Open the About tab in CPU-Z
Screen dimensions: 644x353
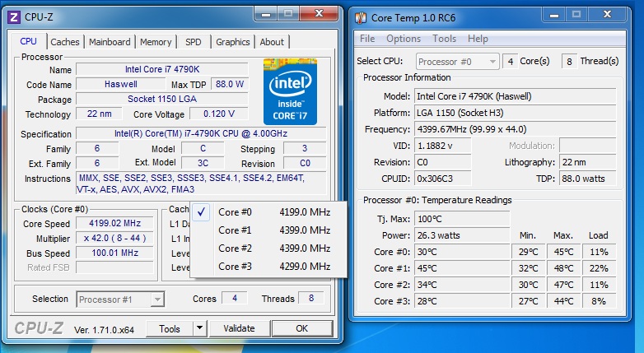(x=272, y=42)
